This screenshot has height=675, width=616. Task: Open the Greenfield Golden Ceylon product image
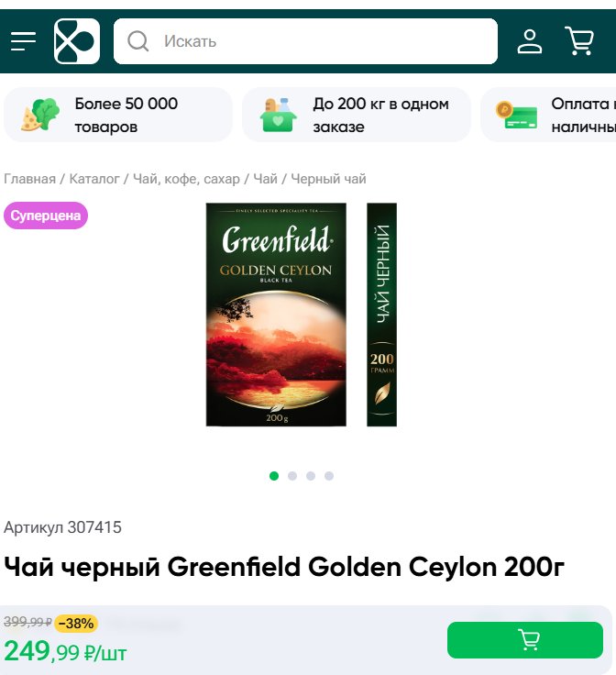[301, 315]
